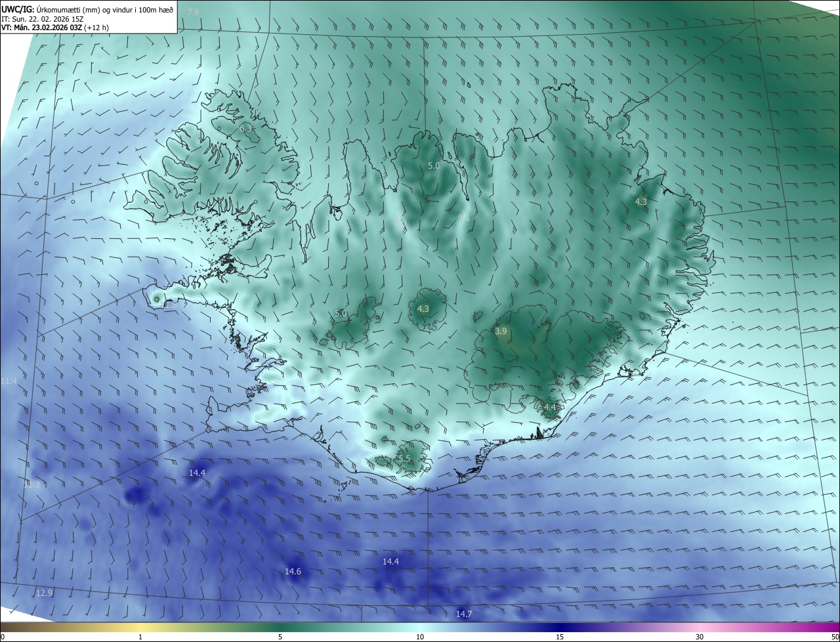Click the 0 tick on color scale
Screen dimensions: 840x642
[3, 637]
